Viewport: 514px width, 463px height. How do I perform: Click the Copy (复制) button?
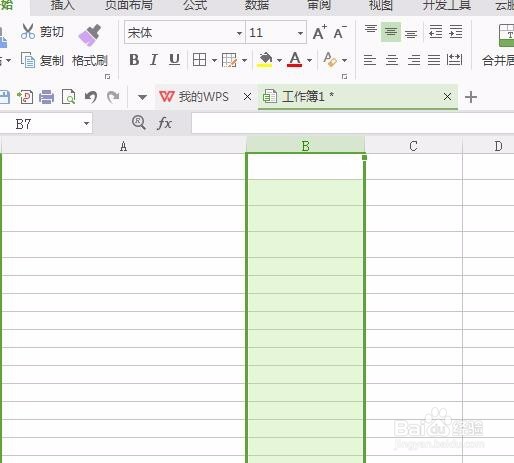[42, 60]
